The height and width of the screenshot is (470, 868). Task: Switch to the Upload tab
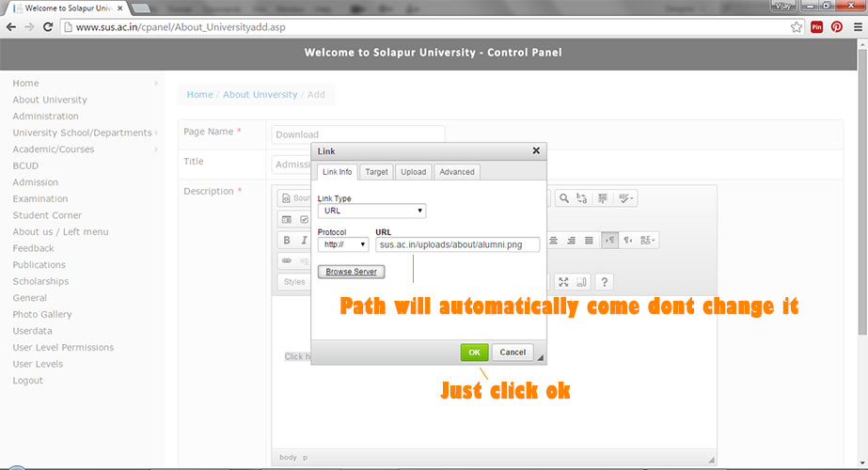(414, 172)
